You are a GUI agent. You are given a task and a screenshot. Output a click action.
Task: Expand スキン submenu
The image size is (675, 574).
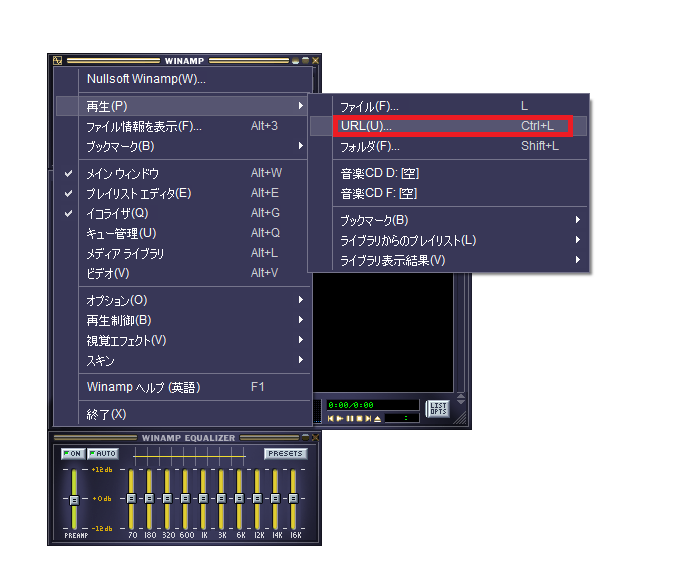tap(183, 360)
